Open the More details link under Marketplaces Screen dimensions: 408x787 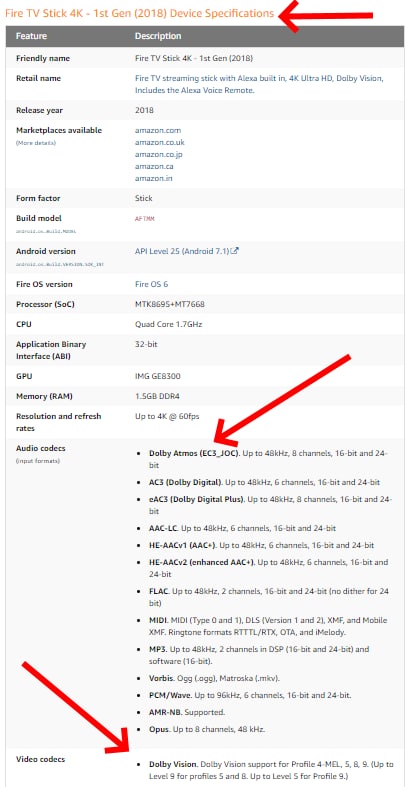(x=36, y=143)
